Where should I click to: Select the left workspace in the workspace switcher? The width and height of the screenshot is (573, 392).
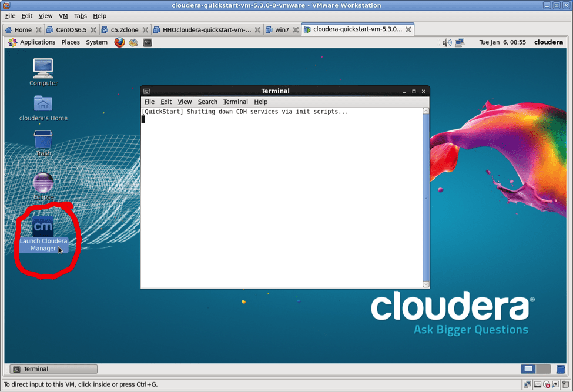click(528, 368)
